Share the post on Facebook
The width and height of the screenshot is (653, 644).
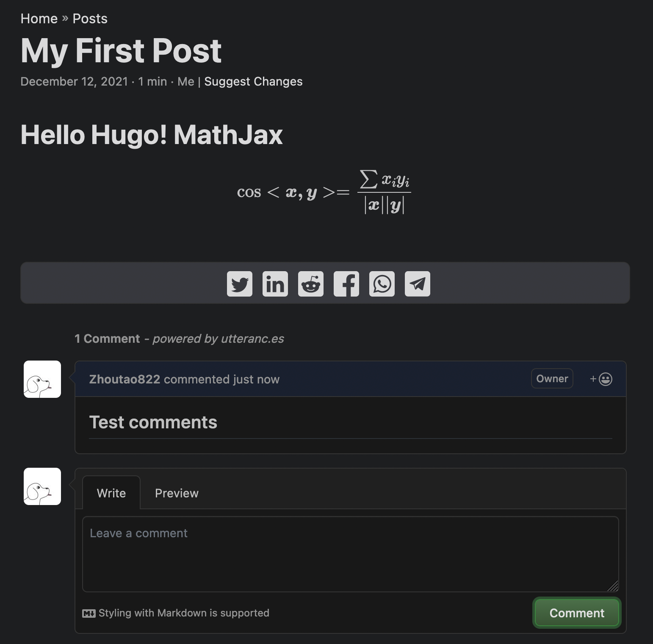[346, 284]
